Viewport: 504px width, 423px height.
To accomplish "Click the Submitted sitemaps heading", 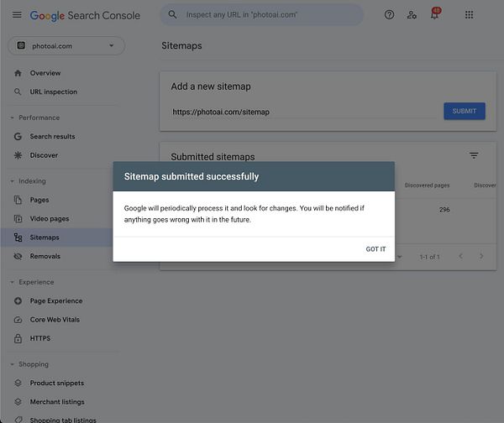I will [213, 156].
